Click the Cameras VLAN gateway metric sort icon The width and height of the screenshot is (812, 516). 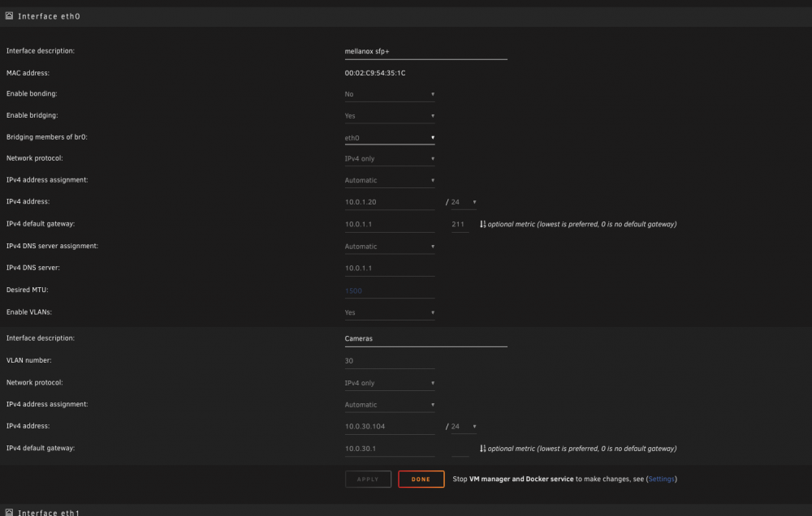[482, 449]
